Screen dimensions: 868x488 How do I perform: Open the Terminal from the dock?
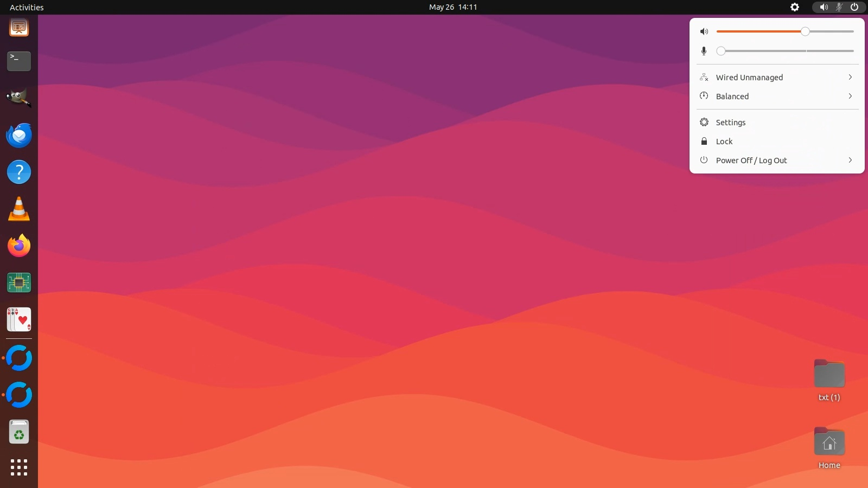coord(19,61)
